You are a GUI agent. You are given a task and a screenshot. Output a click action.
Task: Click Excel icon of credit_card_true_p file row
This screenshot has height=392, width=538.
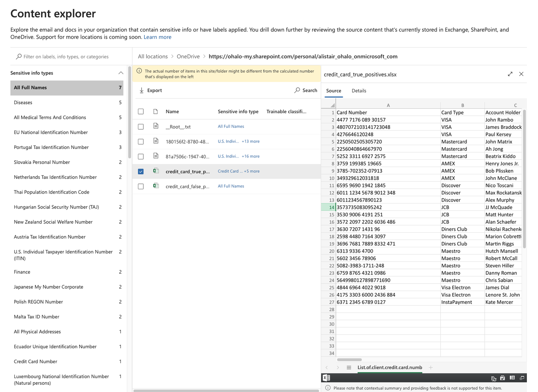[x=156, y=171]
